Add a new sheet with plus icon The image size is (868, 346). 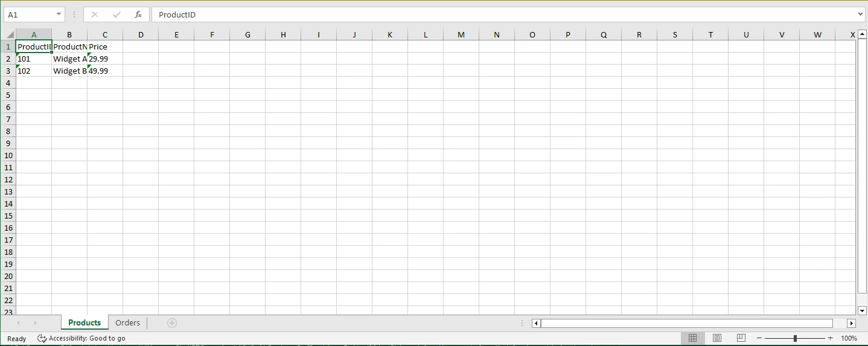coord(172,323)
